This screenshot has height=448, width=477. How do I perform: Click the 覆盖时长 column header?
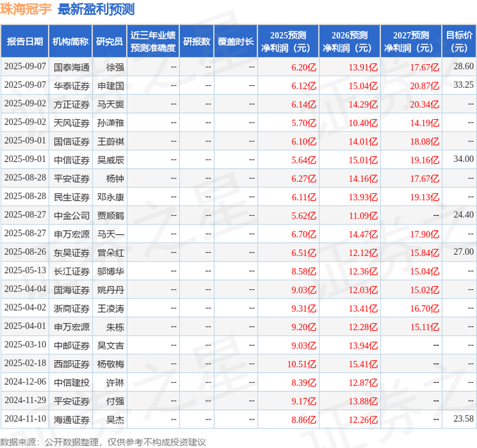pos(236,42)
